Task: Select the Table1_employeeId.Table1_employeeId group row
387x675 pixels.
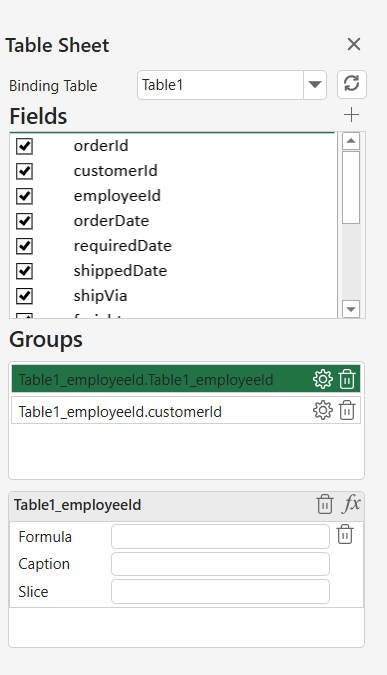Action: pyautogui.click(x=186, y=379)
